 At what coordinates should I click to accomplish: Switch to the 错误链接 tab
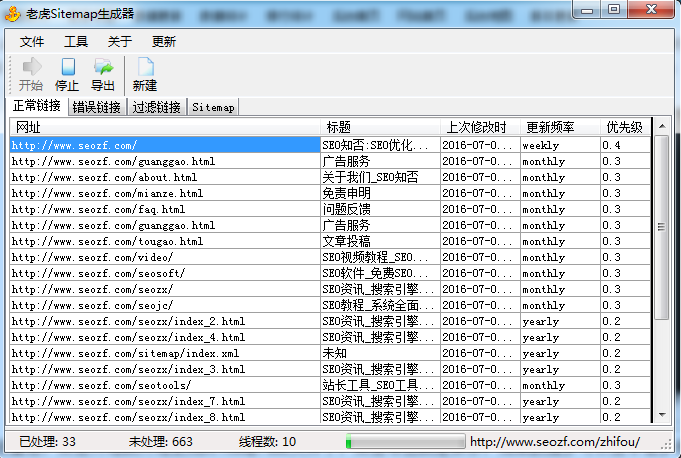coord(97,107)
